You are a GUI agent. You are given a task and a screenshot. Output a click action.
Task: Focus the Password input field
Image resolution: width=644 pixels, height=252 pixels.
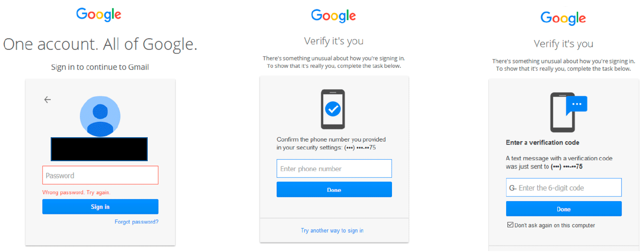pyautogui.click(x=100, y=175)
